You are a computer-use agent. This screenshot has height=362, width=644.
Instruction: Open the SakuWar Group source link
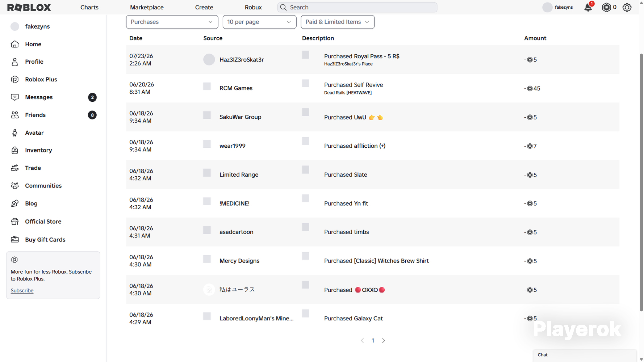[x=240, y=117]
